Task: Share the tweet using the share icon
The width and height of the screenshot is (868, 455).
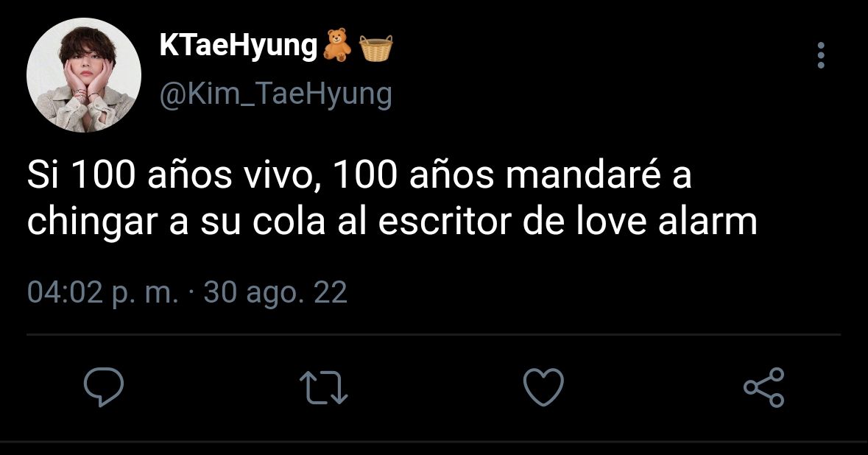Action: point(764,387)
